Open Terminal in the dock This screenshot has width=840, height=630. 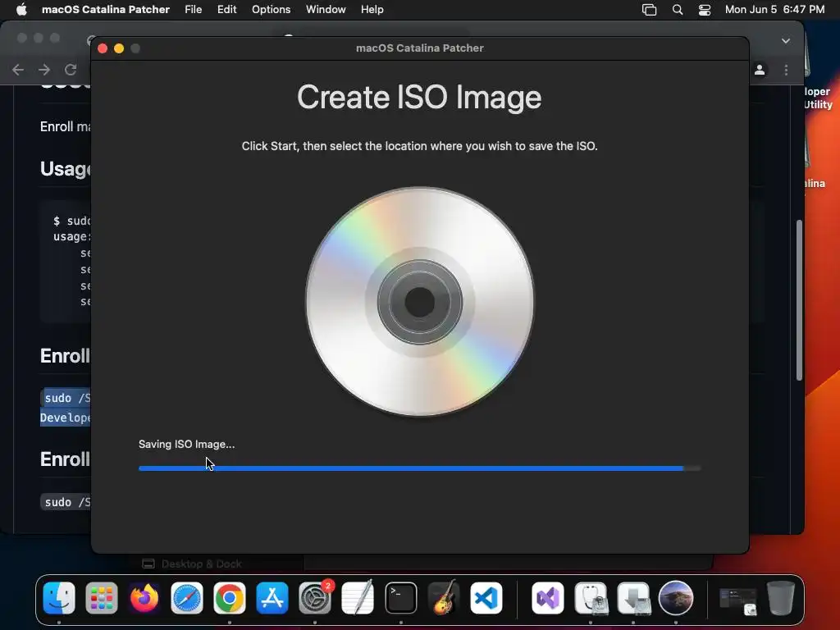pos(400,598)
